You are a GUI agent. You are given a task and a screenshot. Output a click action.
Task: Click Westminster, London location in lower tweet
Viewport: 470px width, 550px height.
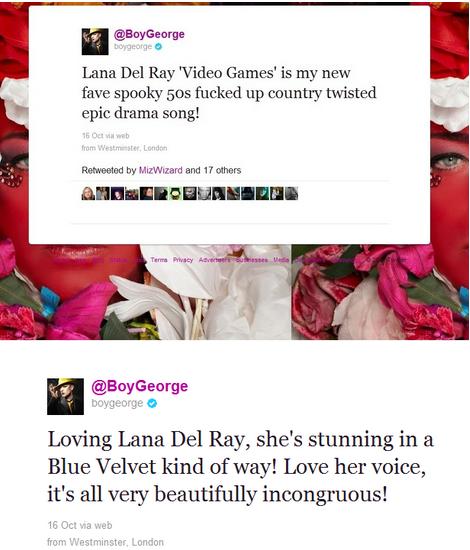(x=106, y=542)
